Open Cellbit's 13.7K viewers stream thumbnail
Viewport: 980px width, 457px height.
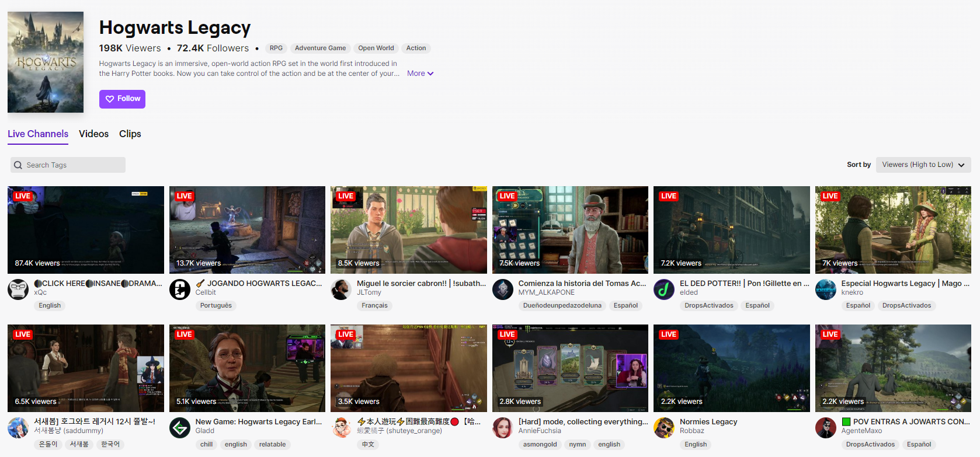(247, 230)
